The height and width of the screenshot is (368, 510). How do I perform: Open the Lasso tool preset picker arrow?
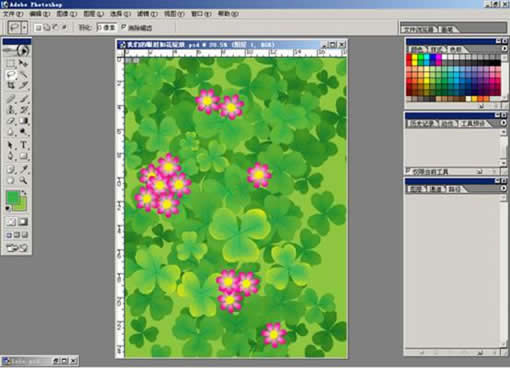pos(24,27)
